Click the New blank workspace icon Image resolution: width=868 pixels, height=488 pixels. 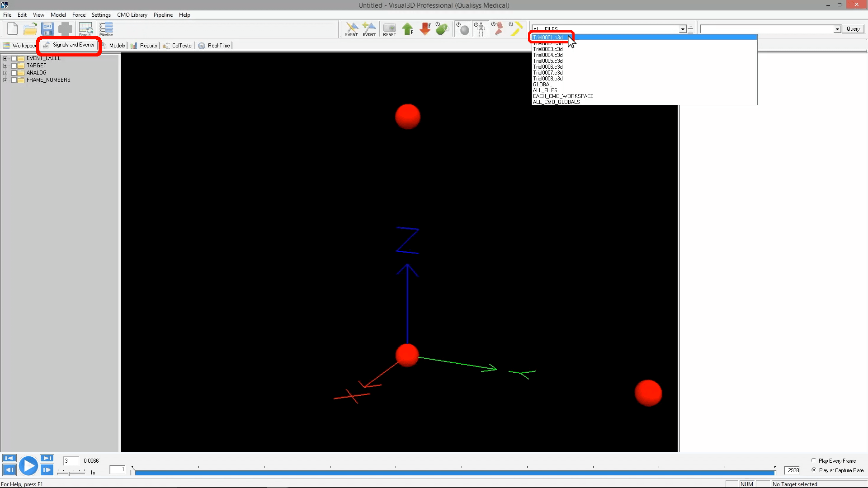pos(12,29)
